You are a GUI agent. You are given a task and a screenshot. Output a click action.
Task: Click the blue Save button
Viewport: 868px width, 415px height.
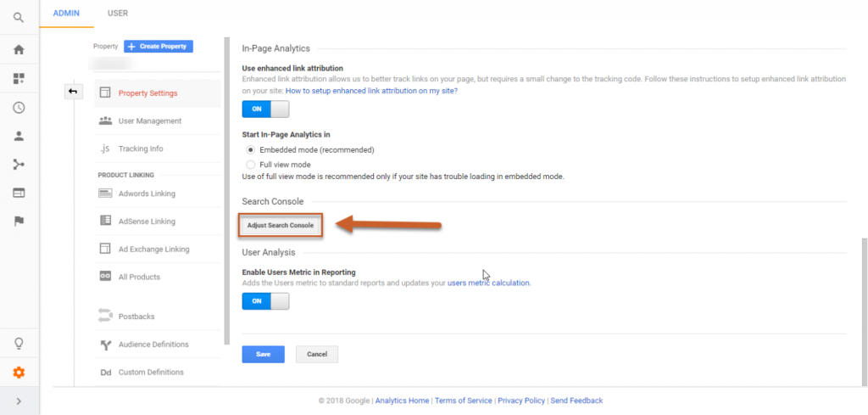pos(263,354)
